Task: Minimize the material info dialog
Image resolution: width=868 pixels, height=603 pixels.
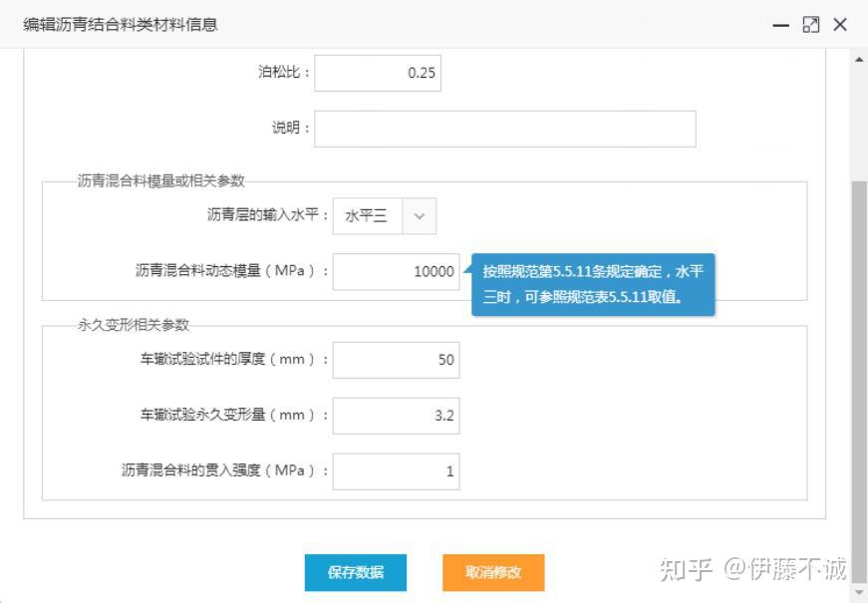Action: click(x=780, y=26)
